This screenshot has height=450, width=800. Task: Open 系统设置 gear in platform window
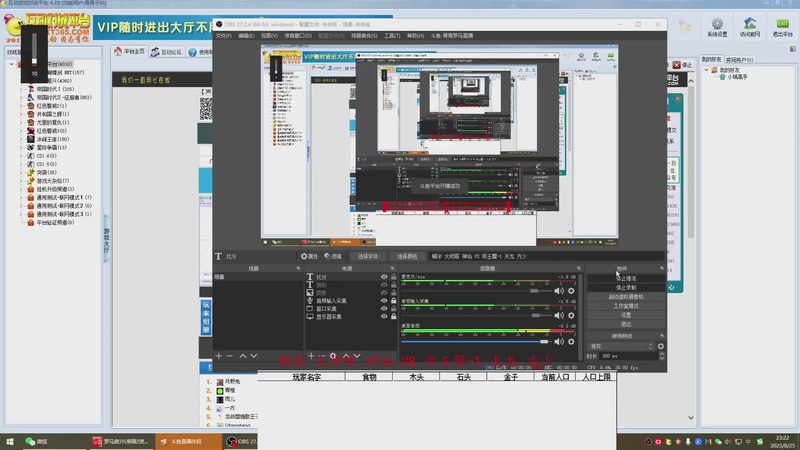pos(717,27)
